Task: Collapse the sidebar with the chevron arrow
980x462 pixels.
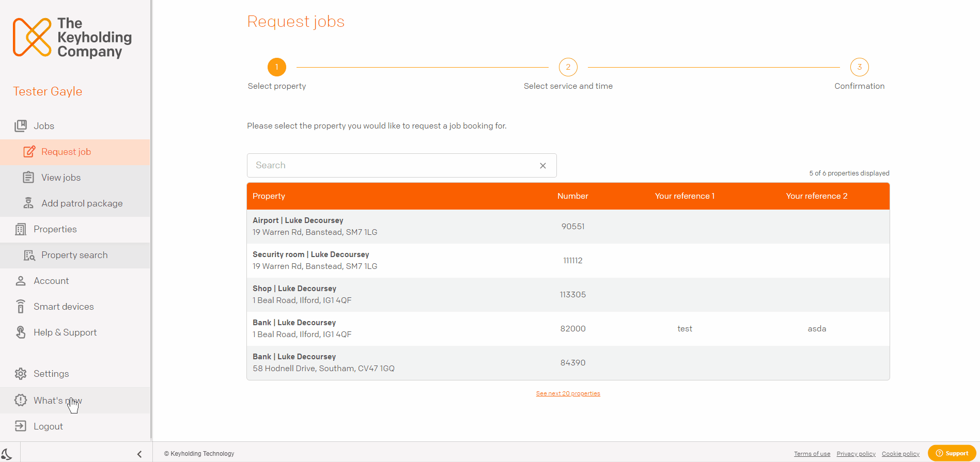Action: pyautogui.click(x=139, y=454)
